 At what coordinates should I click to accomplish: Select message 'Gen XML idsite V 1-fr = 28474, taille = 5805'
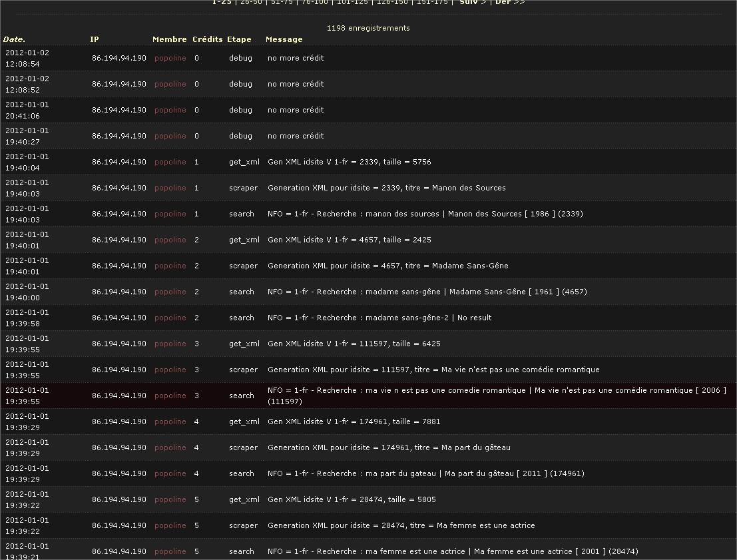352,499
